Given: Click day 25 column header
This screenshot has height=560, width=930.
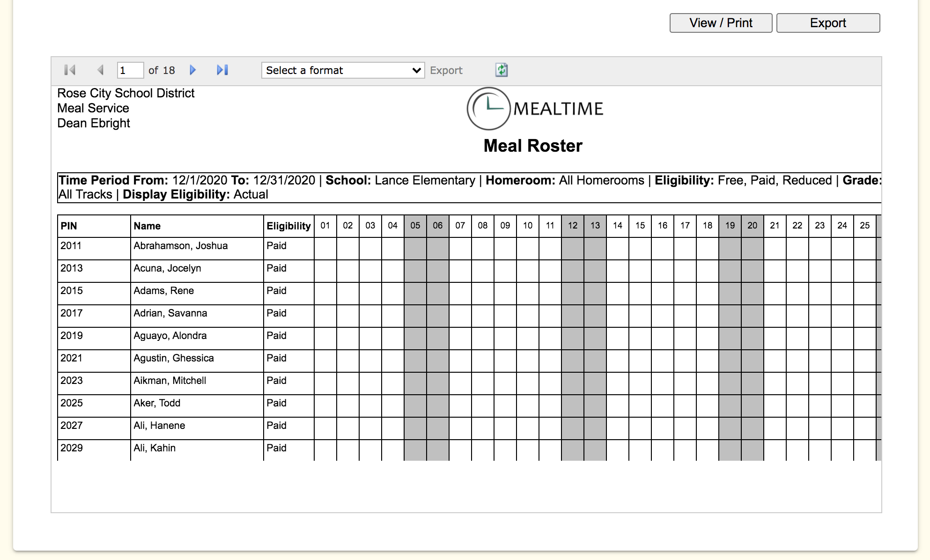Looking at the screenshot, I should [864, 226].
